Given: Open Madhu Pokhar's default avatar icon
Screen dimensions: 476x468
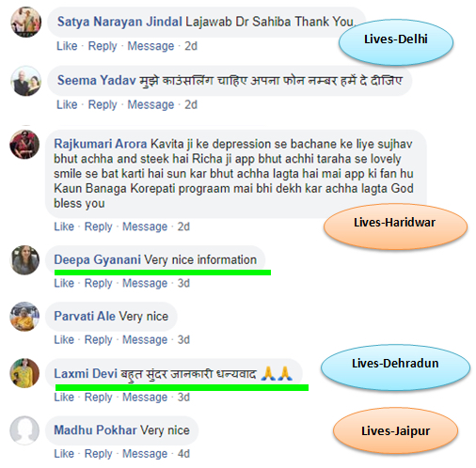Looking at the screenshot, I should tap(24, 430).
